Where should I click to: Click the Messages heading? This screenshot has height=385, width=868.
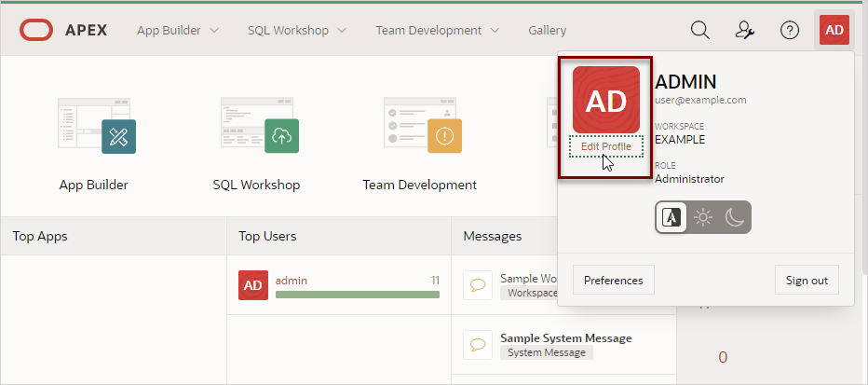[x=492, y=236]
